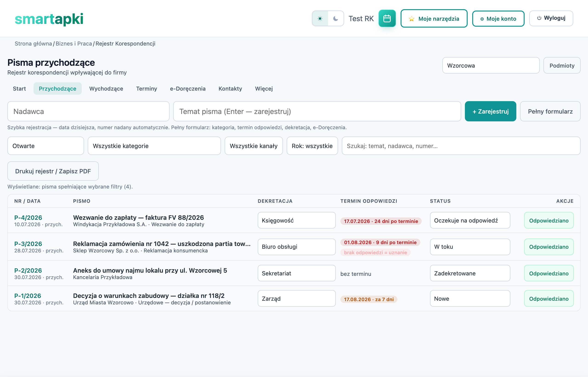Click the + Zarejestruj button
The height and width of the screenshot is (377, 588).
click(x=490, y=111)
